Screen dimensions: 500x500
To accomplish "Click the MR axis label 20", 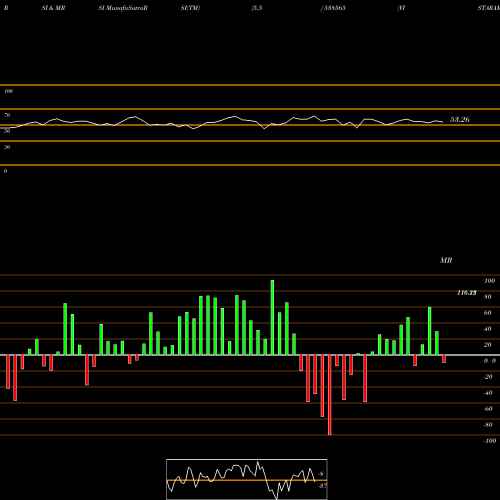I will [487, 345].
